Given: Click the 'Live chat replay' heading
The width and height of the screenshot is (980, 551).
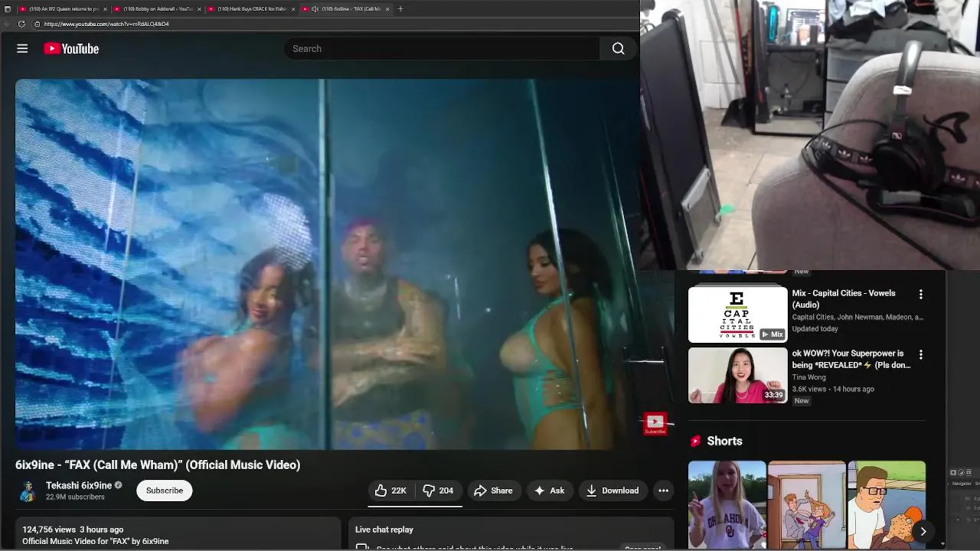Looking at the screenshot, I should click(384, 530).
